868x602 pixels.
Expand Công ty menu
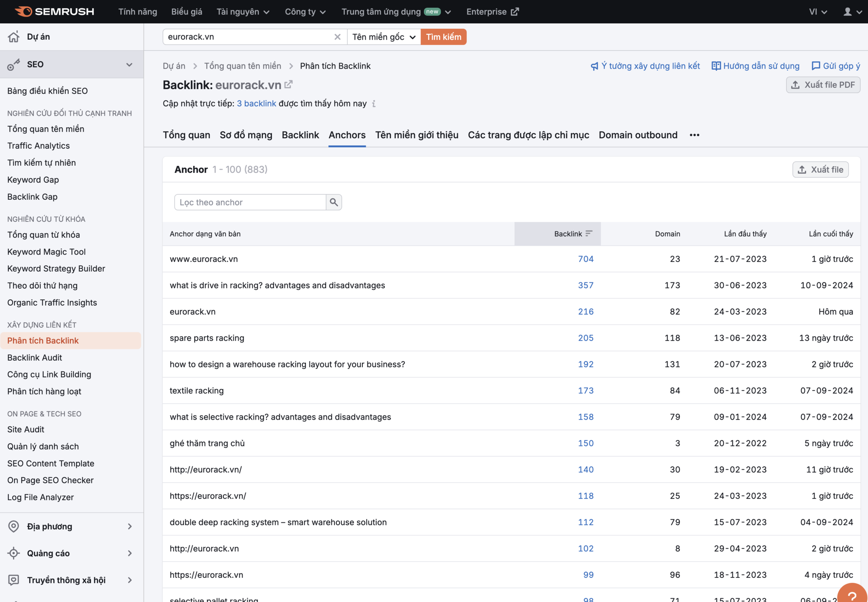[x=305, y=11]
